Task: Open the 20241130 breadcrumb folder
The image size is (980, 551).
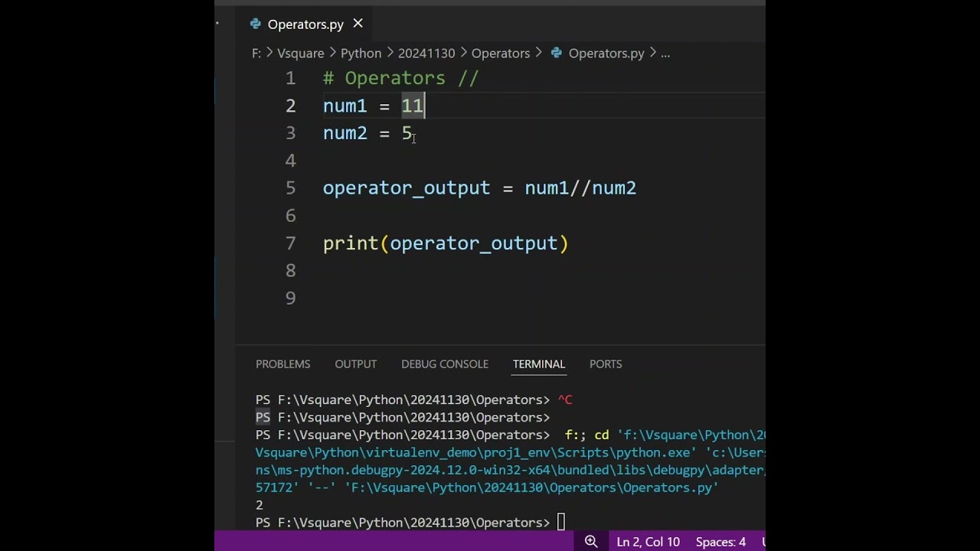Action: click(x=426, y=53)
